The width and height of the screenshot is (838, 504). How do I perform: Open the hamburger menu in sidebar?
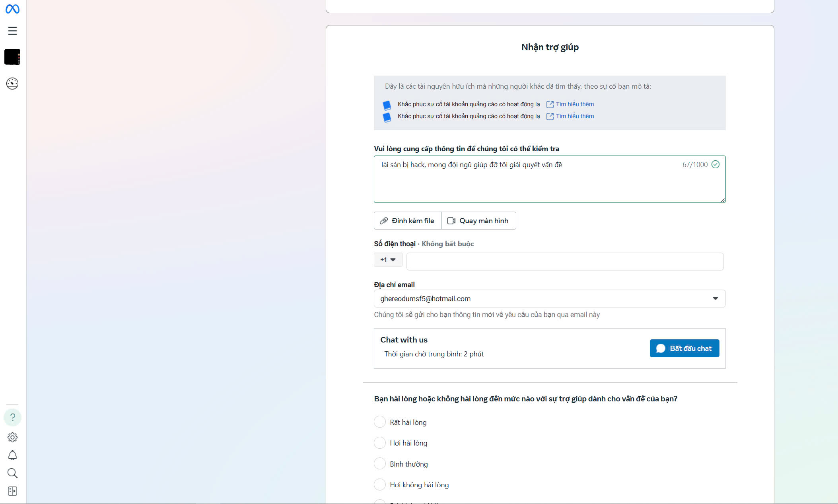coord(12,31)
